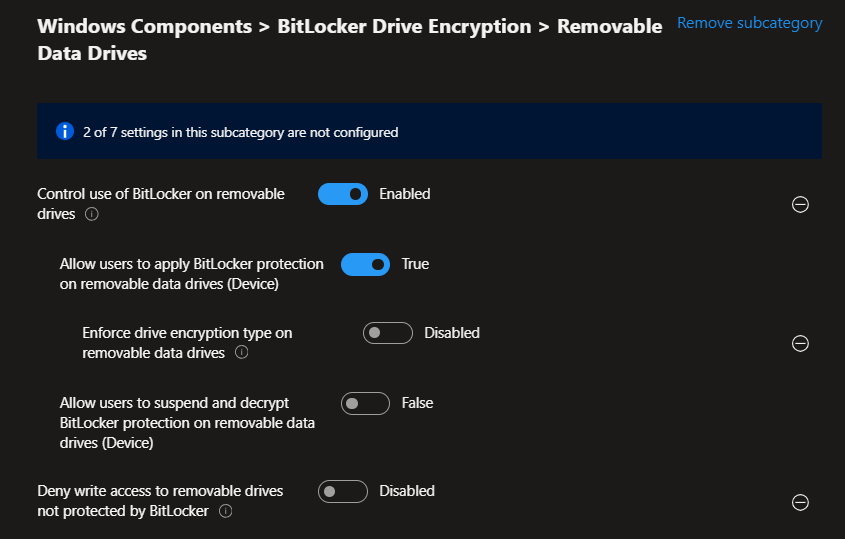View info icon beside Deny write access setting
The image size is (845, 539).
pos(226,511)
